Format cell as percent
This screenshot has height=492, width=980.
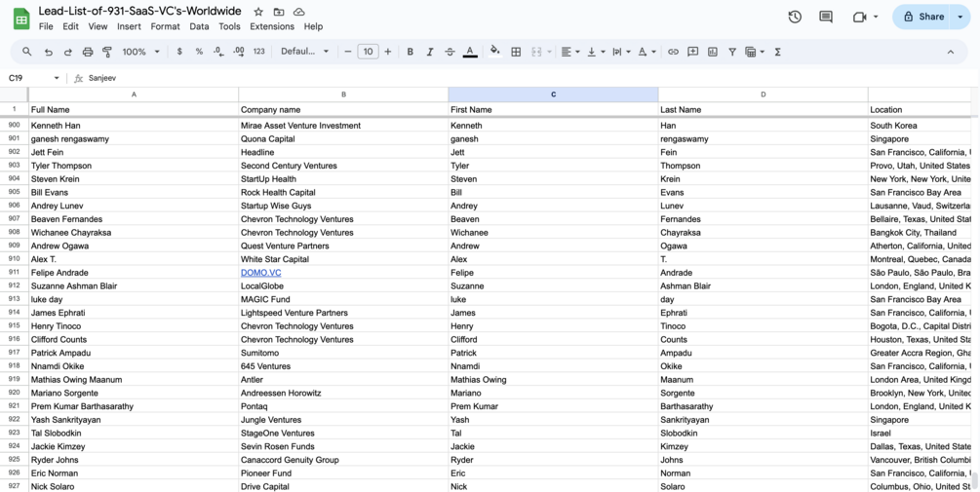coord(199,52)
